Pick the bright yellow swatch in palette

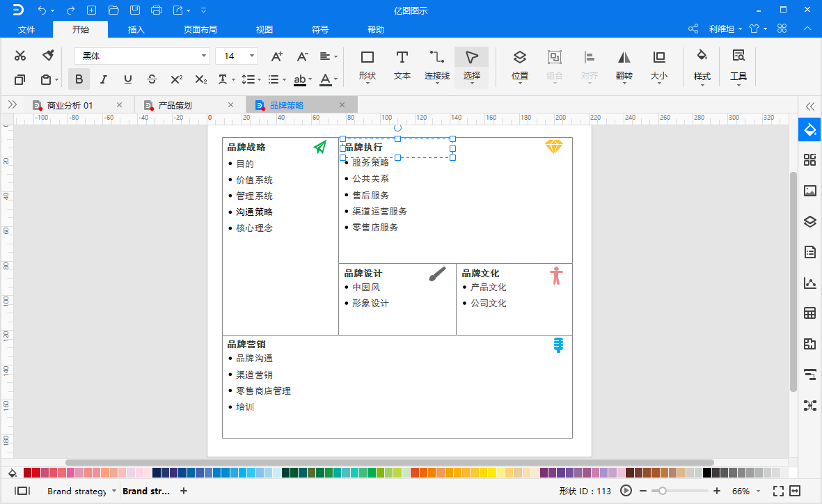(491, 473)
